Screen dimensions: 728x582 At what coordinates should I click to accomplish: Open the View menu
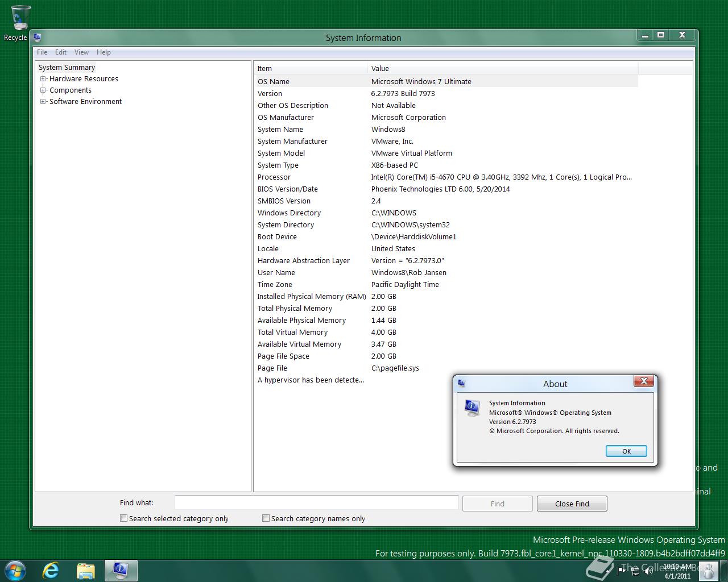click(81, 52)
